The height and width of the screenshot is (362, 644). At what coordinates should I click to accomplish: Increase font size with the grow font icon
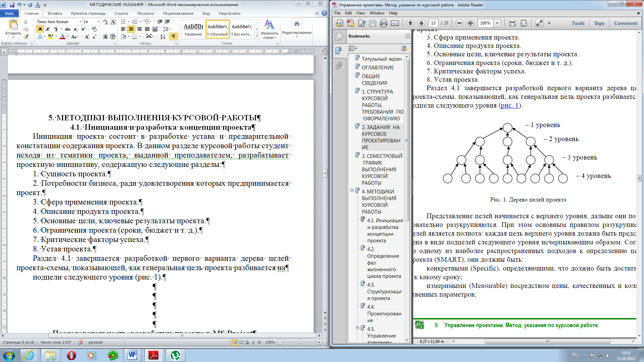(x=87, y=37)
